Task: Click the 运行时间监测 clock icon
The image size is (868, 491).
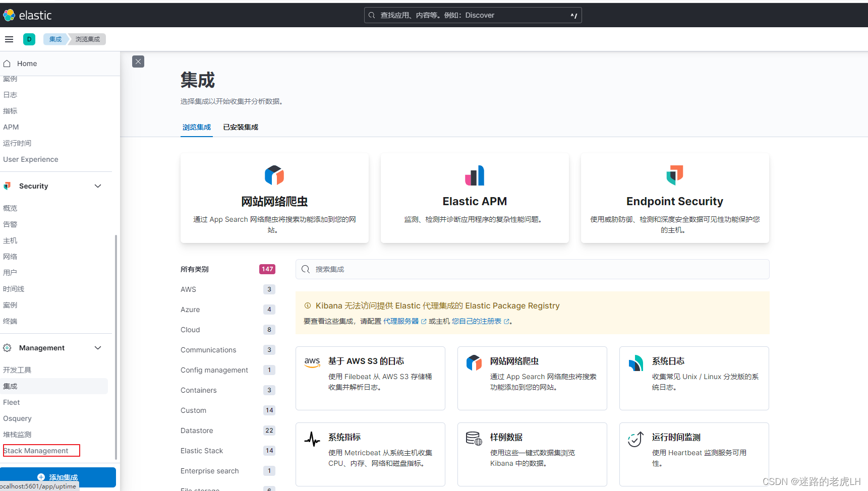Action: pyautogui.click(x=635, y=439)
